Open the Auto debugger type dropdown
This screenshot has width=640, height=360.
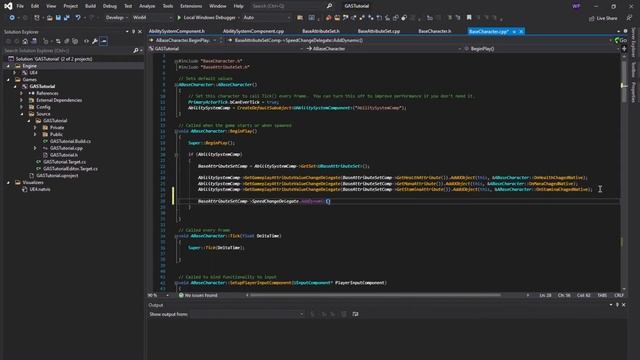point(266,18)
